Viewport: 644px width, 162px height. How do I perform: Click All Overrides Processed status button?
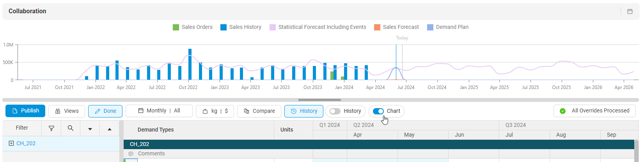click(x=596, y=111)
